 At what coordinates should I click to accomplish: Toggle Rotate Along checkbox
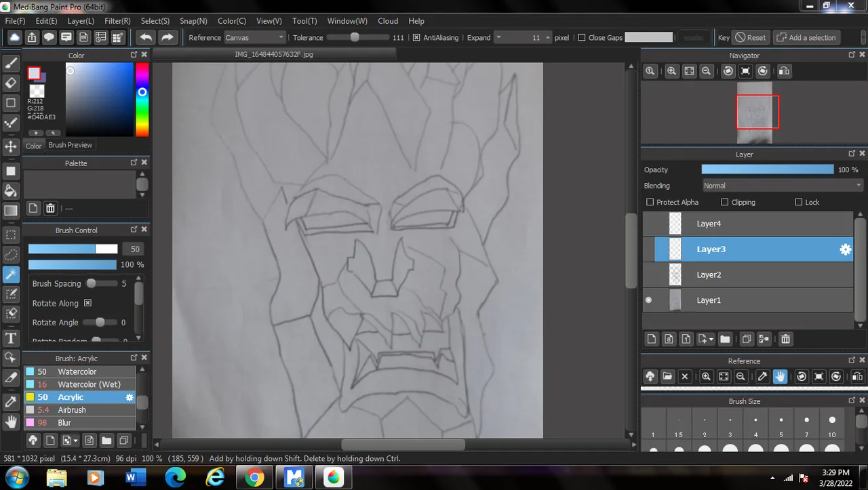pos(87,303)
